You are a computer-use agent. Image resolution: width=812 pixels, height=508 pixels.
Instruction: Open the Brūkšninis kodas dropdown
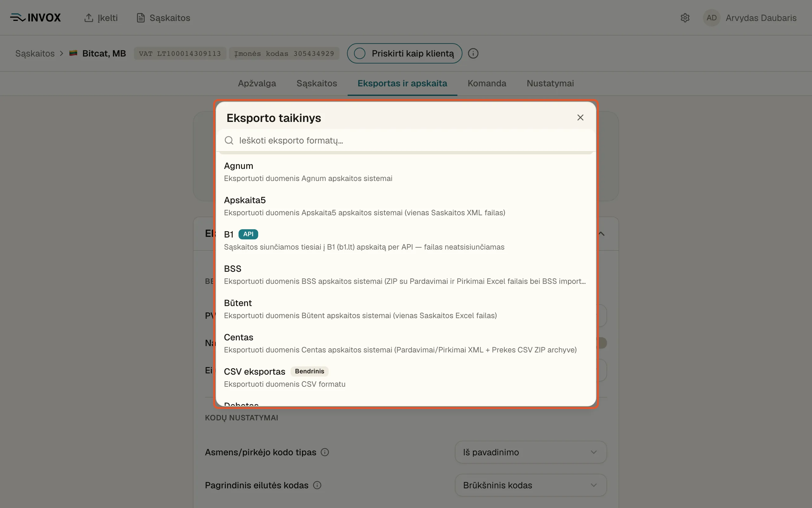(531, 485)
